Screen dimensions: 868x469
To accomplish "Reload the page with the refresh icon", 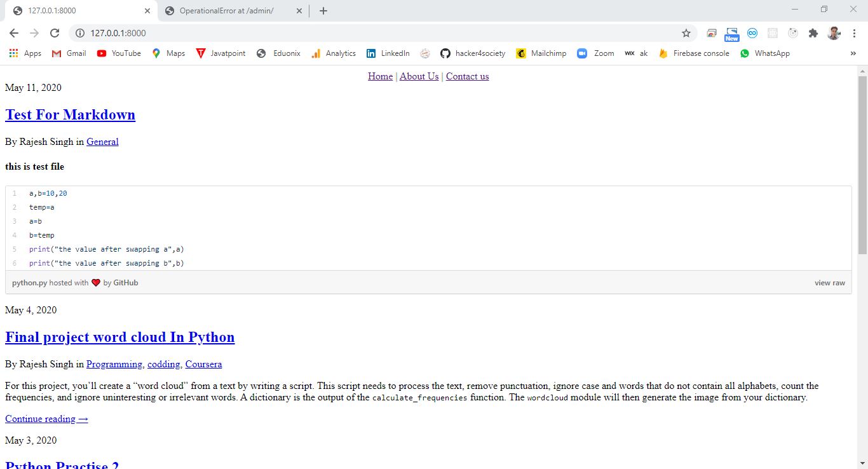I will click(x=55, y=33).
